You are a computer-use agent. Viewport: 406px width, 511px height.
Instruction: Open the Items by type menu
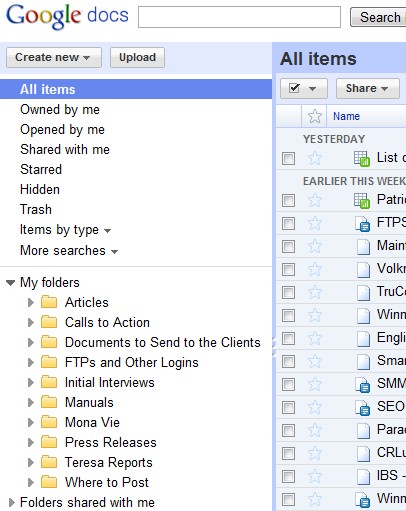(65, 230)
